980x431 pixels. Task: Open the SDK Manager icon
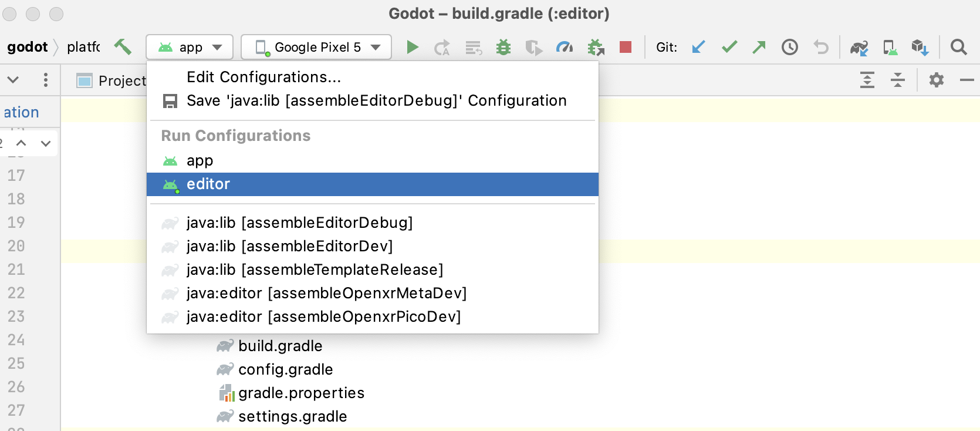coord(920,47)
